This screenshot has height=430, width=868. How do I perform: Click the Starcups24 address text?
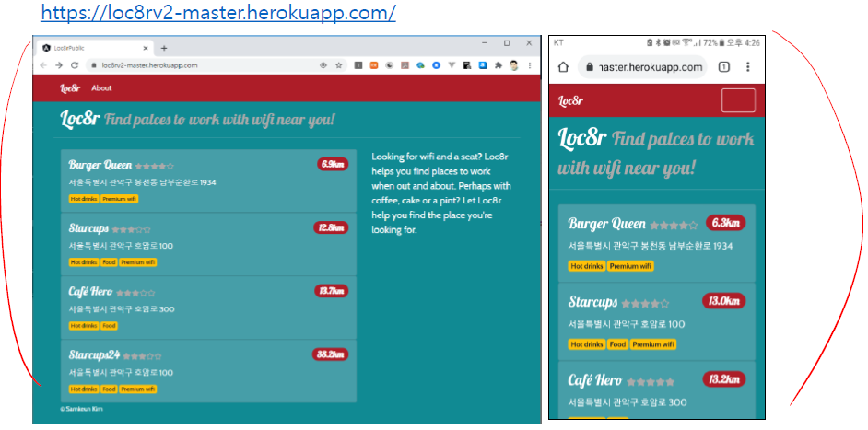[121, 372]
